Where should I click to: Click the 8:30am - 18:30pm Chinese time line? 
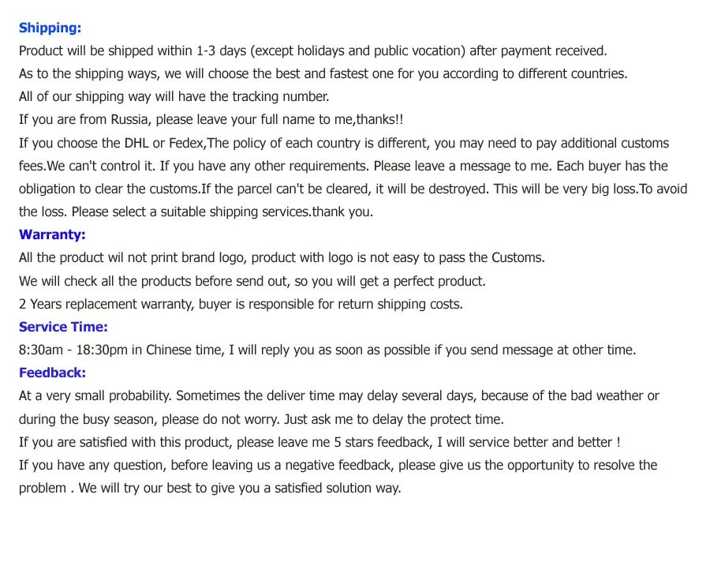(x=327, y=350)
